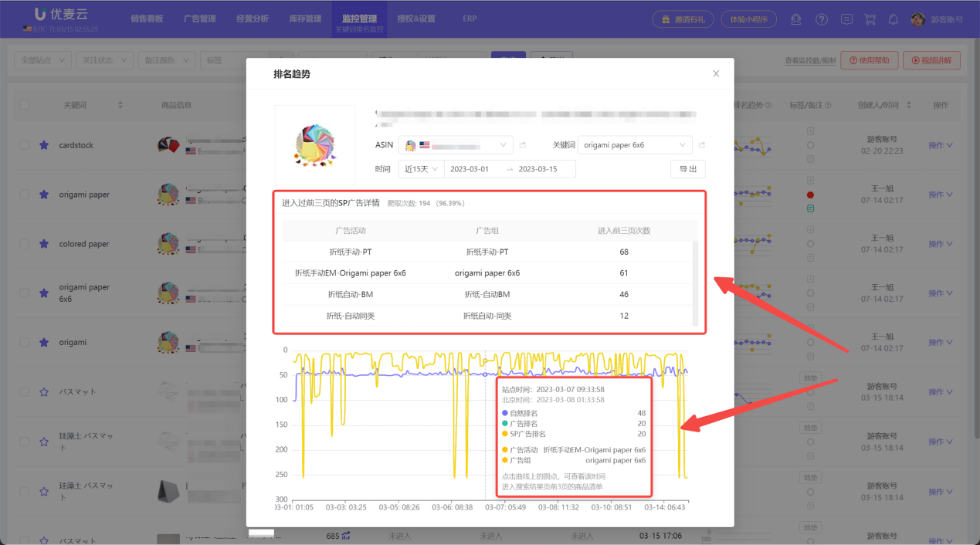The width and height of the screenshot is (980, 545).
Task: Open the 近15天 time range dropdown
Action: (419, 168)
